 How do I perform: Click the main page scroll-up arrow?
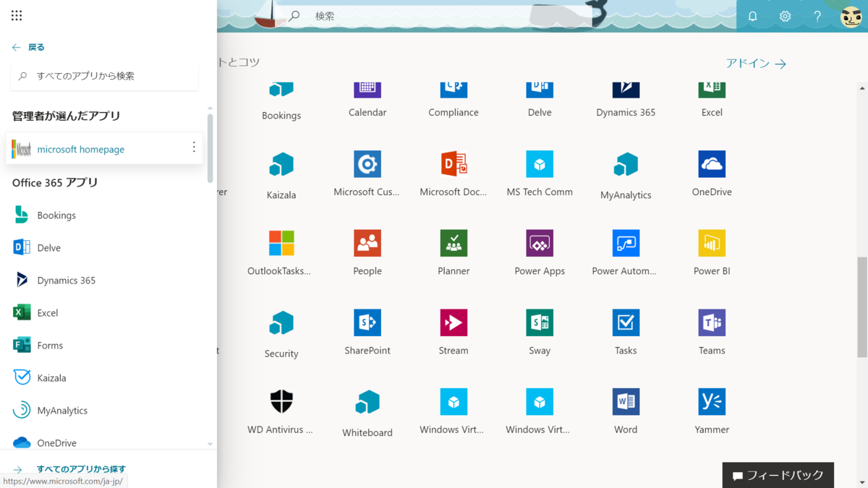(862, 89)
